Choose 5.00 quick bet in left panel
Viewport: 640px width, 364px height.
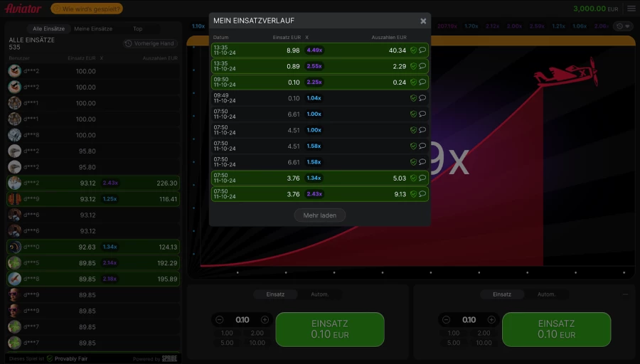pyautogui.click(x=227, y=343)
